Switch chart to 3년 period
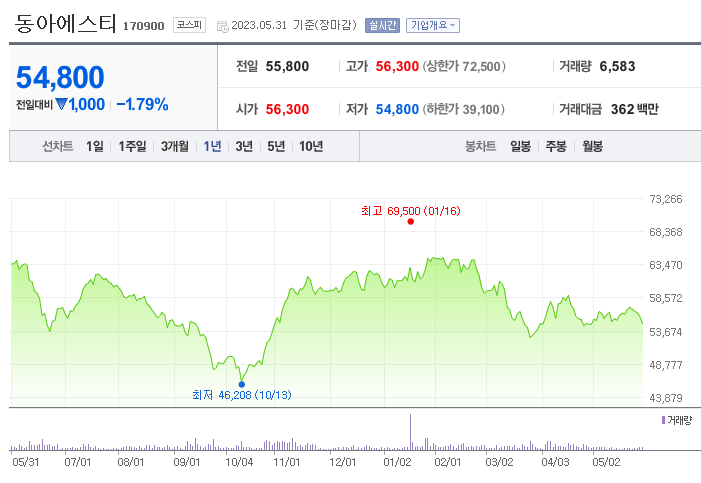The height and width of the screenshot is (483, 701). coord(244,146)
